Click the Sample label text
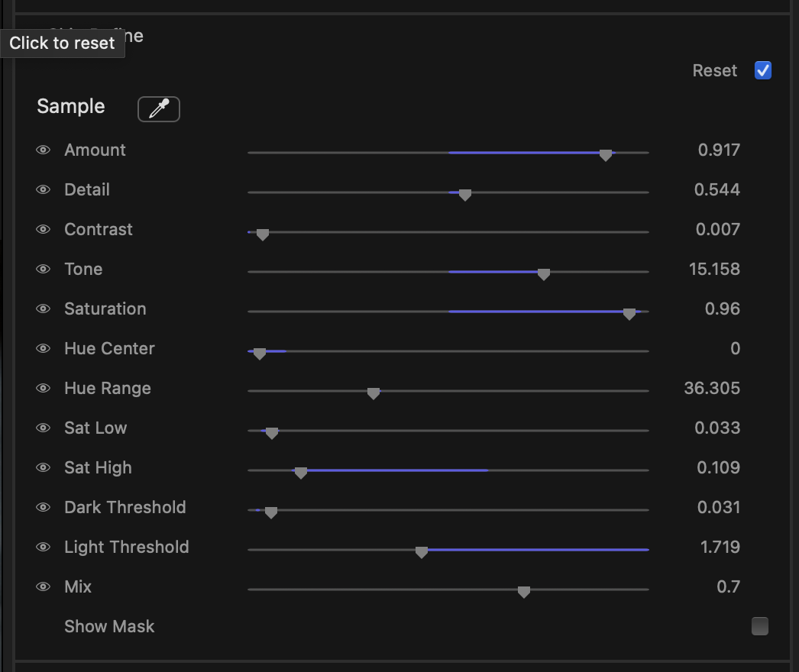 (x=71, y=106)
